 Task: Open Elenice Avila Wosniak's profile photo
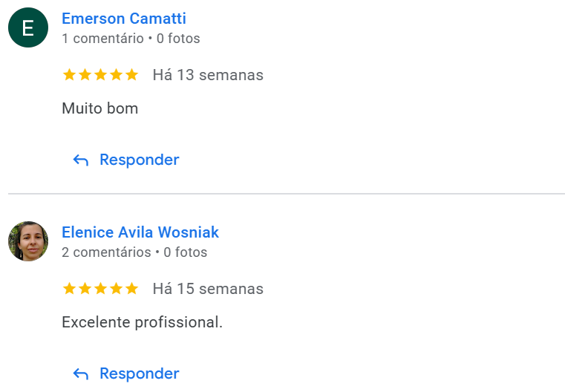coord(28,241)
